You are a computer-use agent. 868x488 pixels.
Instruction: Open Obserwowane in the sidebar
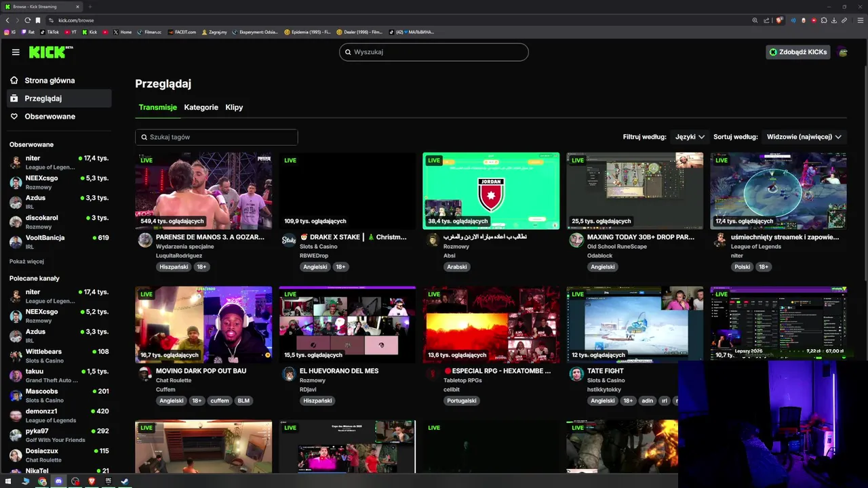coord(59,117)
